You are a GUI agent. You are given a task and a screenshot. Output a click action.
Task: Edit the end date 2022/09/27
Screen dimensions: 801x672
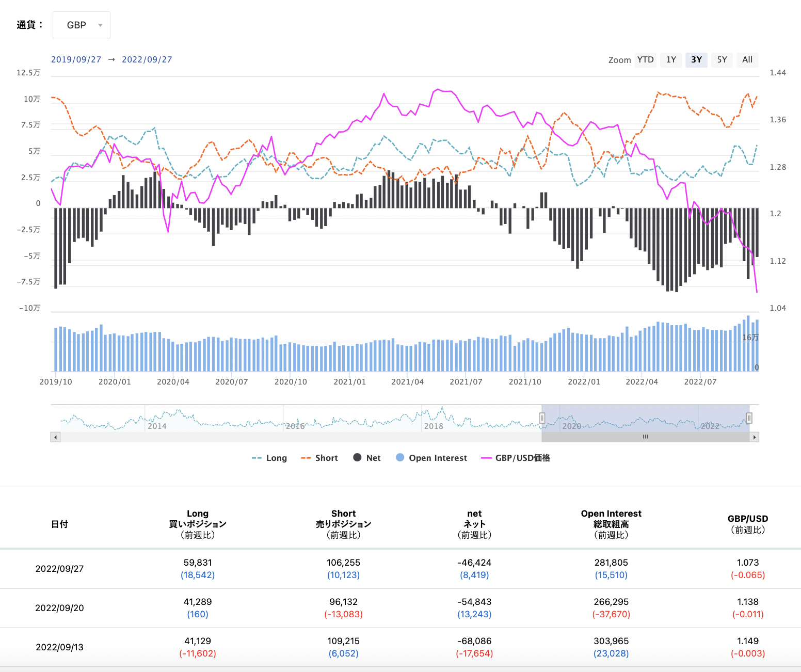147,59
